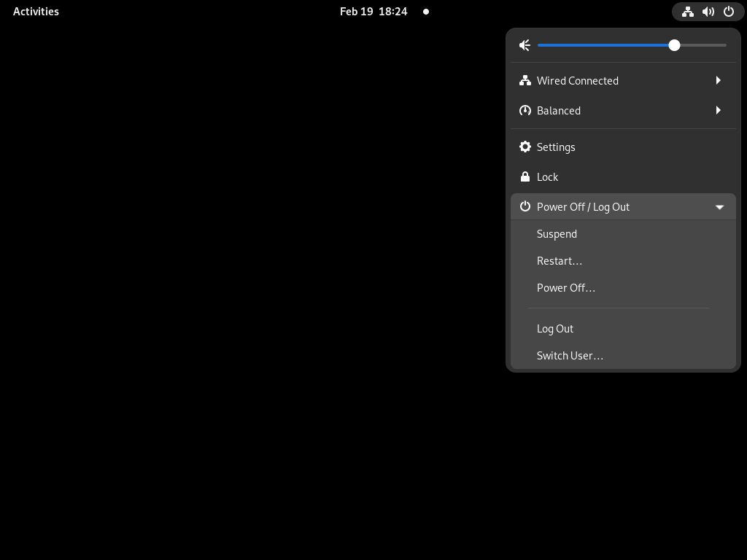Choose Restart… from the power submenu
This screenshot has height=560, width=747.
[623, 261]
